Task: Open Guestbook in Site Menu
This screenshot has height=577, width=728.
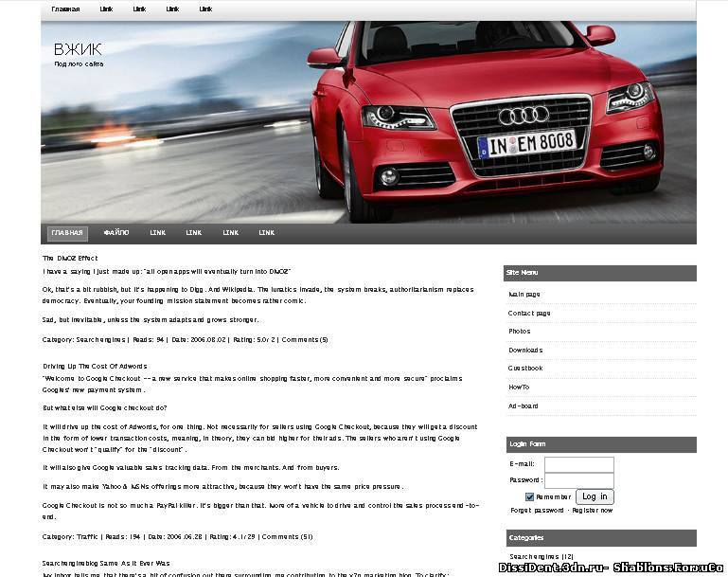Action: point(525,368)
